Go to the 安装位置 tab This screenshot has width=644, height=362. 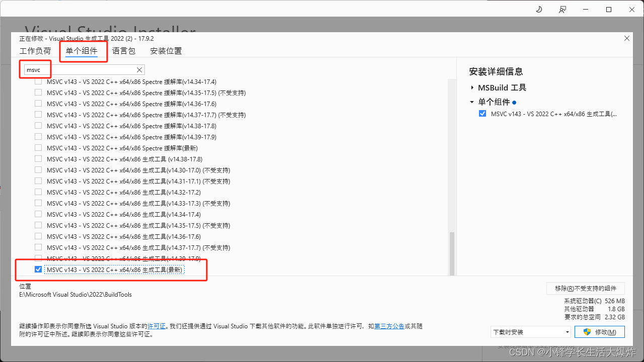tap(166, 51)
